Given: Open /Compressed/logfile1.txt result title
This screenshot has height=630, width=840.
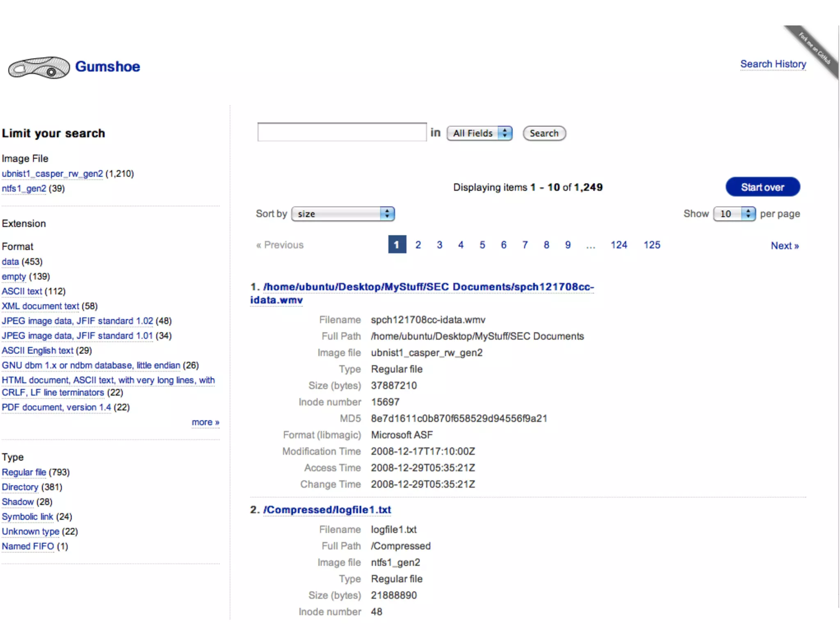Looking at the screenshot, I should click(327, 509).
